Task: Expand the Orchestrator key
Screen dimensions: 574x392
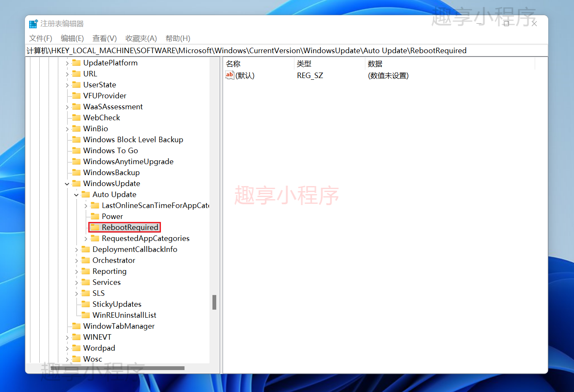Action: point(76,261)
